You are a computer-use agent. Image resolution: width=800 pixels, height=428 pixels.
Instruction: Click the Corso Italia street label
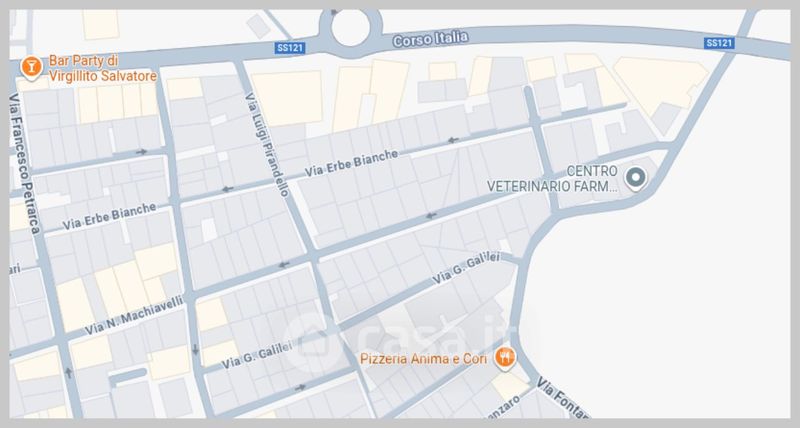[x=430, y=39]
